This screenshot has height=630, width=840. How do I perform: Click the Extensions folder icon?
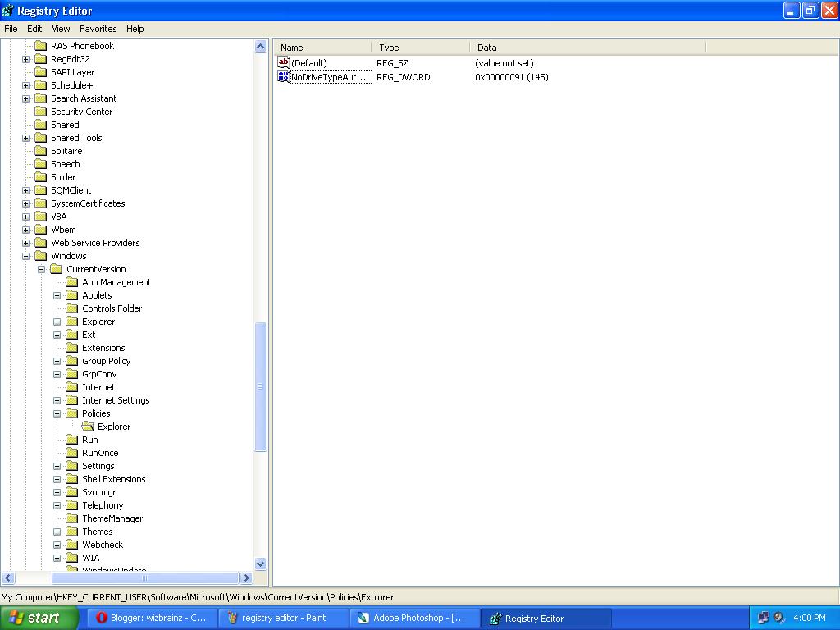coord(72,348)
